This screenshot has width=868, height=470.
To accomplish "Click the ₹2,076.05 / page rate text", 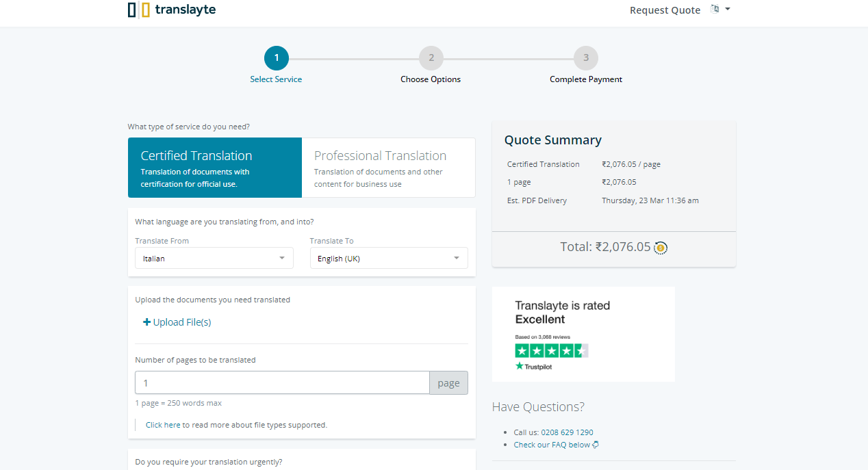I will point(631,164).
